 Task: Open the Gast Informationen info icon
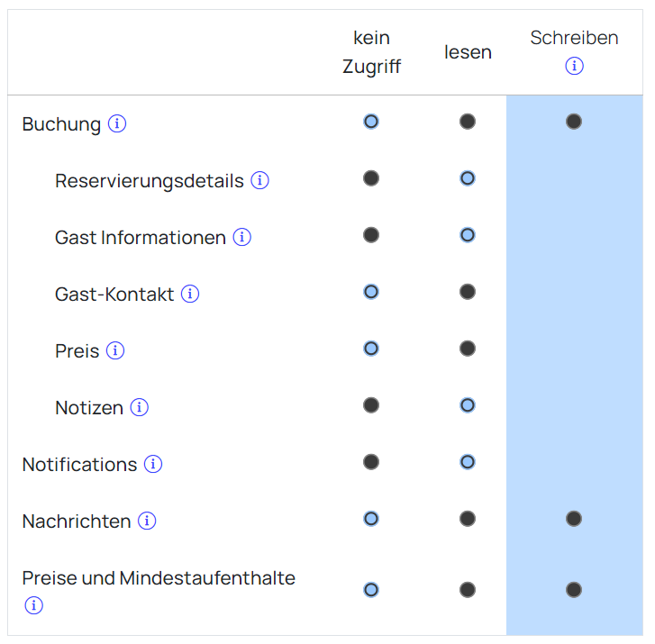[241, 238]
